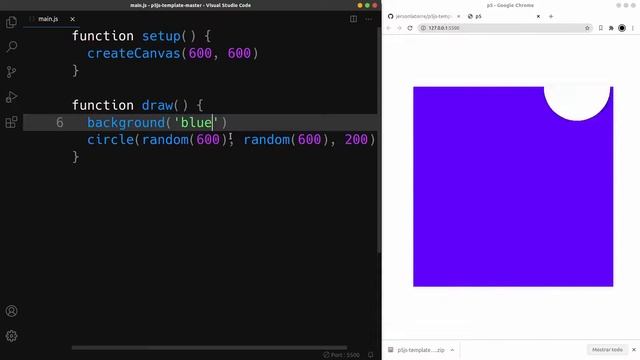Click the notifications bell in status bar
The width and height of the screenshot is (640, 360).
tap(371, 355)
